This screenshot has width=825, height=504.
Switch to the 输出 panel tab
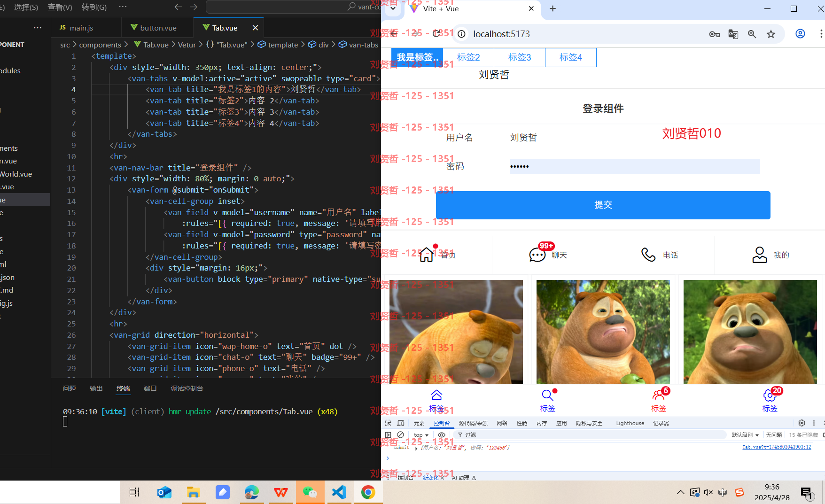pyautogui.click(x=96, y=388)
